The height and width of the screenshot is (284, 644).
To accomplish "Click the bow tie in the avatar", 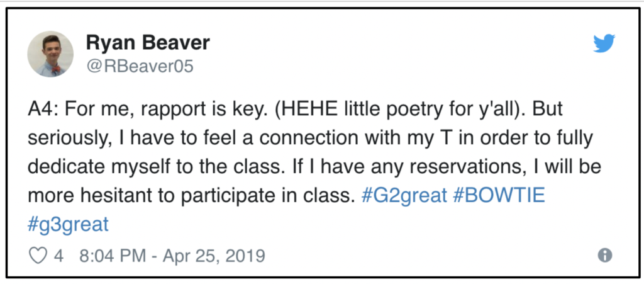I will pos(56,69).
